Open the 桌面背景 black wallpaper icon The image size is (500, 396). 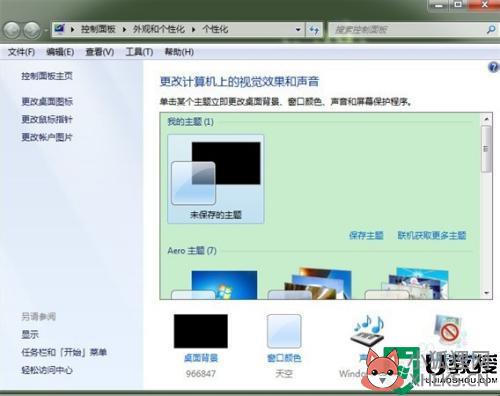click(201, 331)
